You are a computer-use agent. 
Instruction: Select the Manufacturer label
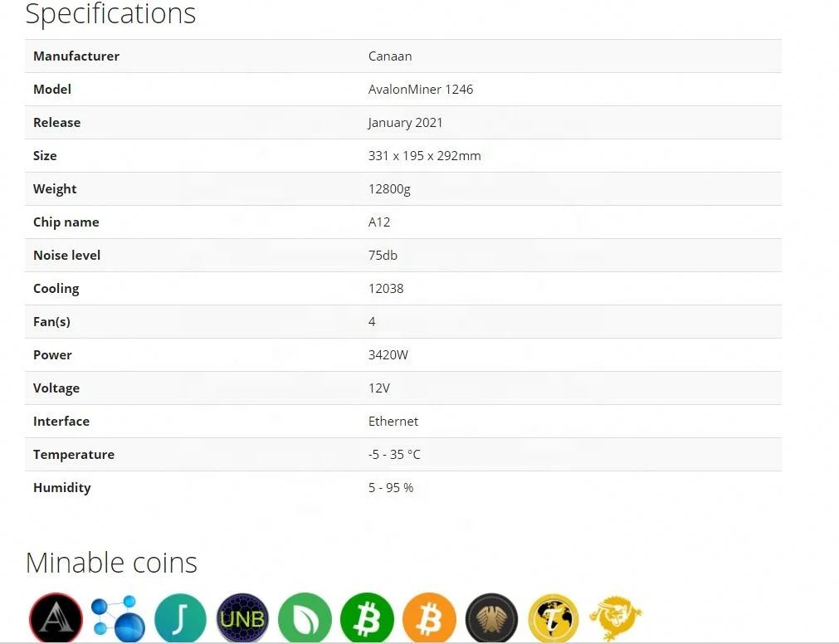click(76, 56)
